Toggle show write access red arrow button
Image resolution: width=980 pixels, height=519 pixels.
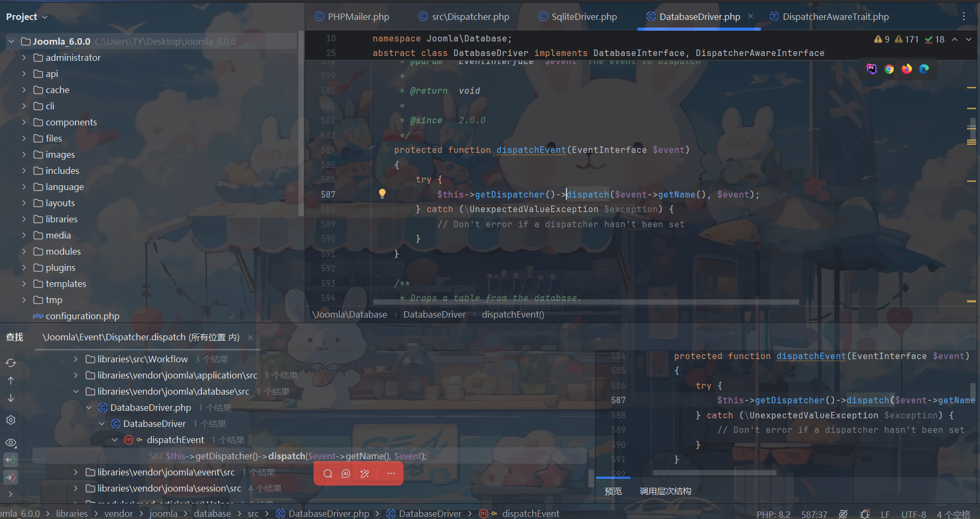click(11, 478)
